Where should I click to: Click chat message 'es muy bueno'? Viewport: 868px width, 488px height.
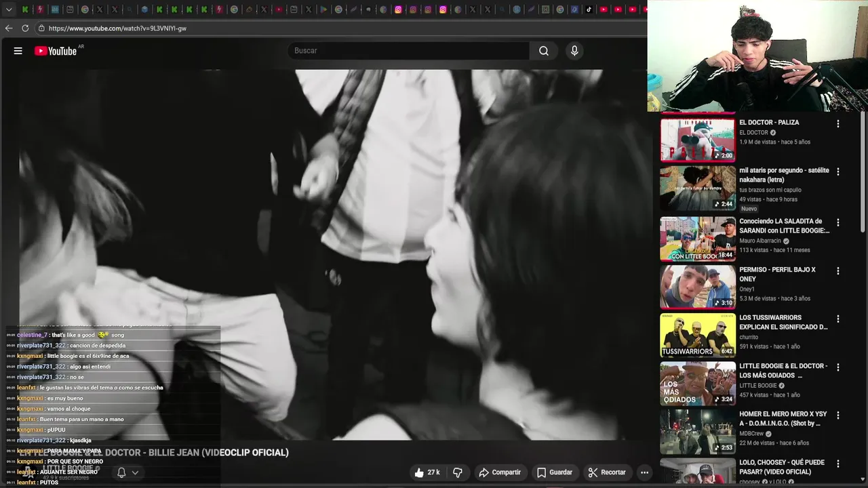coord(65,399)
